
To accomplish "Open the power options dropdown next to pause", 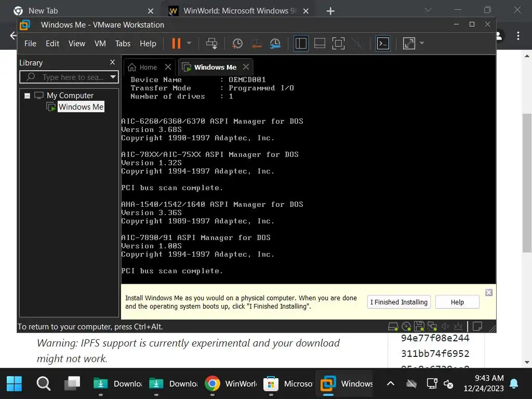I will tap(189, 43).
